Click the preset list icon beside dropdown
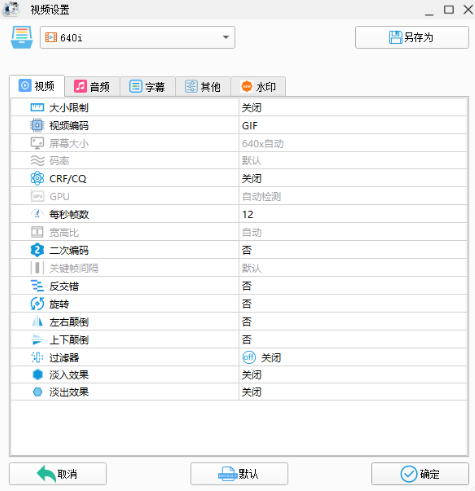The height and width of the screenshot is (491, 475). tap(22, 37)
